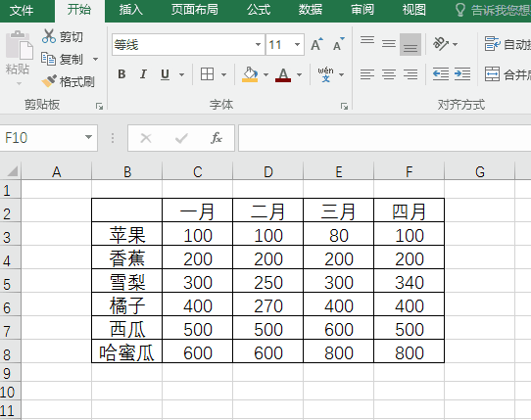This screenshot has height=420, width=531.
Task: Select the 开始 (Home) tab
Action: pyautogui.click(x=79, y=10)
